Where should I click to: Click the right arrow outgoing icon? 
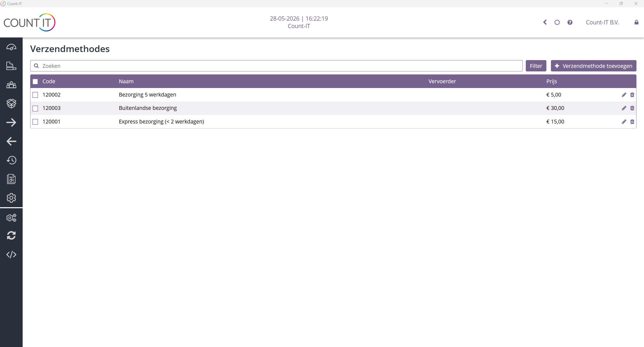pos(11,122)
